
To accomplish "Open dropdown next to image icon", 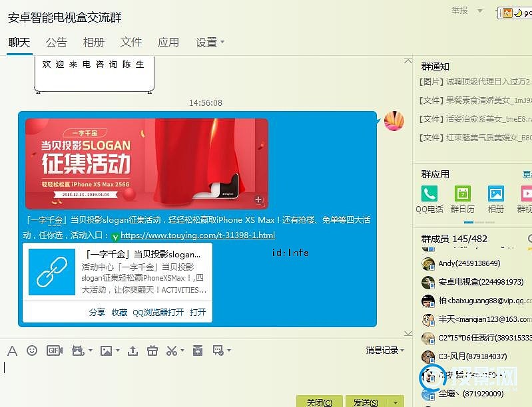I will click(118, 350).
